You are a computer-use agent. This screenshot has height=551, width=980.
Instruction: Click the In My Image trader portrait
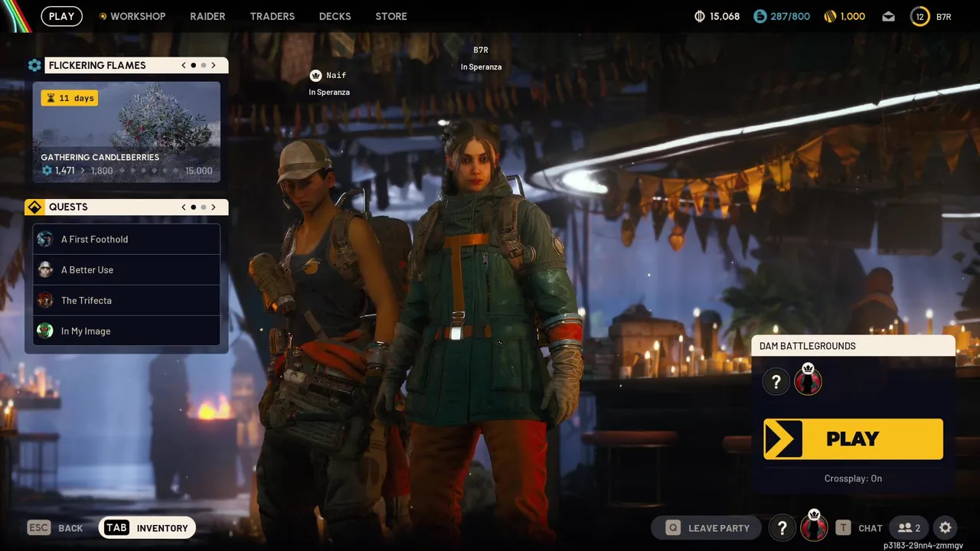[45, 331]
